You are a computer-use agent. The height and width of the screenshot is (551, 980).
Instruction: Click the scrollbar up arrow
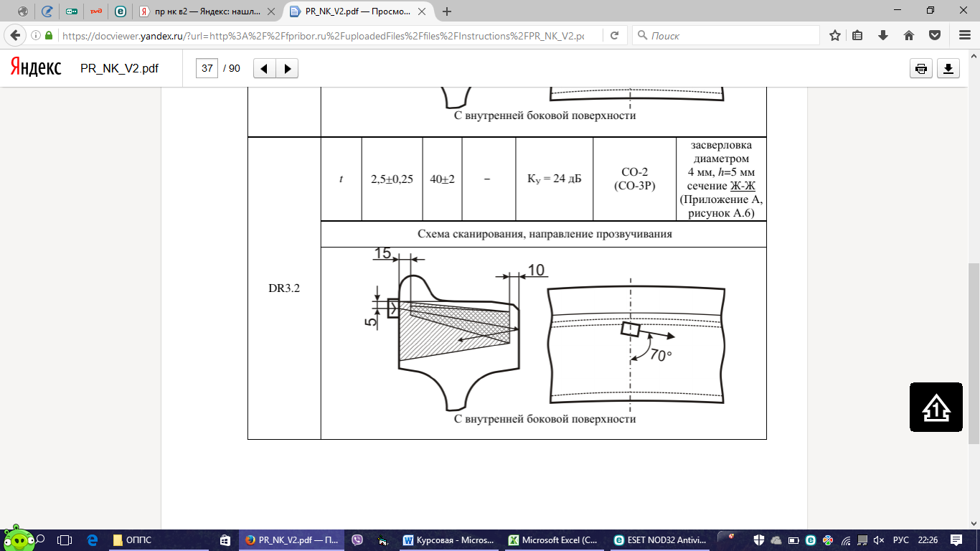point(974,57)
